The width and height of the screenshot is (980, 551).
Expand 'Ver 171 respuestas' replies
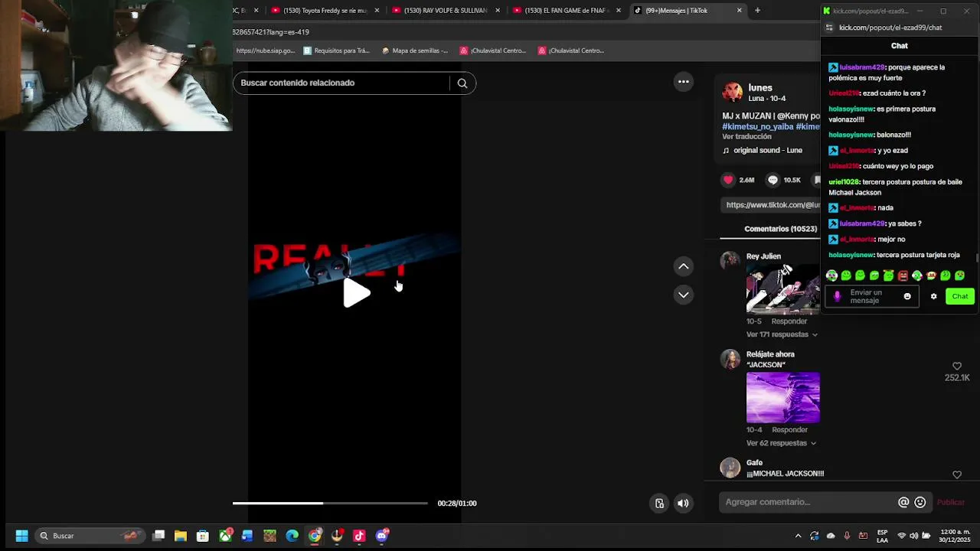click(x=782, y=334)
